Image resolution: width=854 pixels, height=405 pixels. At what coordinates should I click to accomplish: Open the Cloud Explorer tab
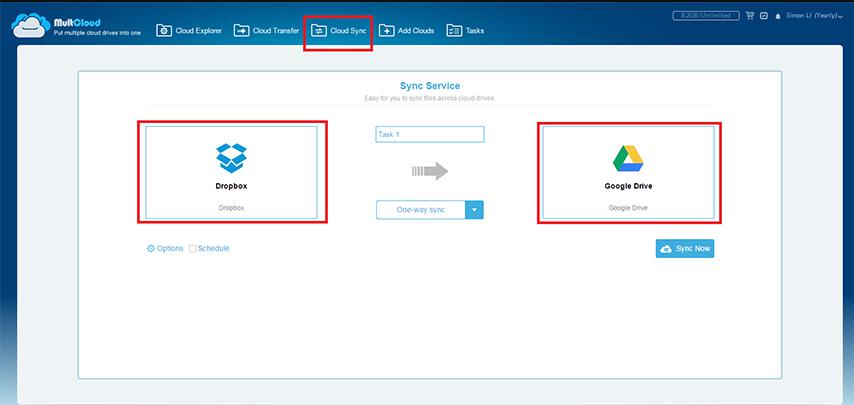[x=189, y=30]
